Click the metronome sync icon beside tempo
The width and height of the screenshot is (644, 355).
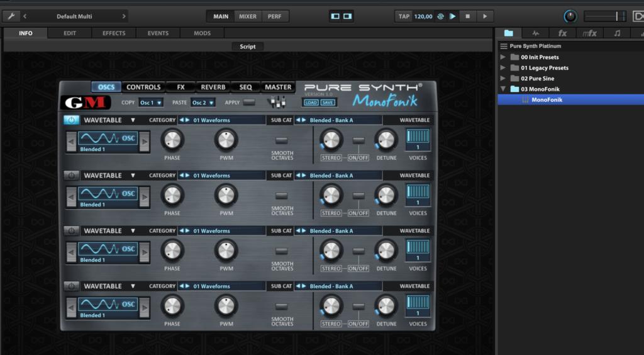click(x=440, y=16)
